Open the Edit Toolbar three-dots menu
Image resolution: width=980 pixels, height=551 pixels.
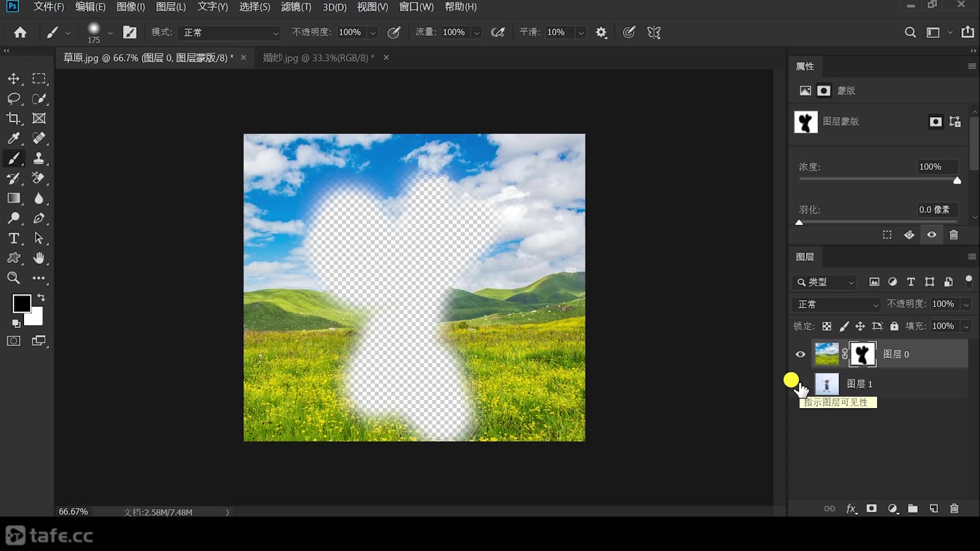point(39,278)
